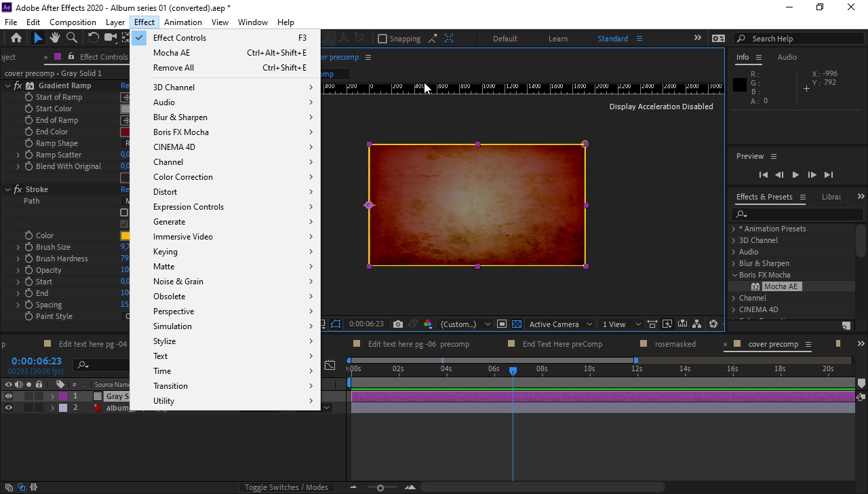Select the Home icon in toolbar
The width and height of the screenshot is (868, 494).
16,38
